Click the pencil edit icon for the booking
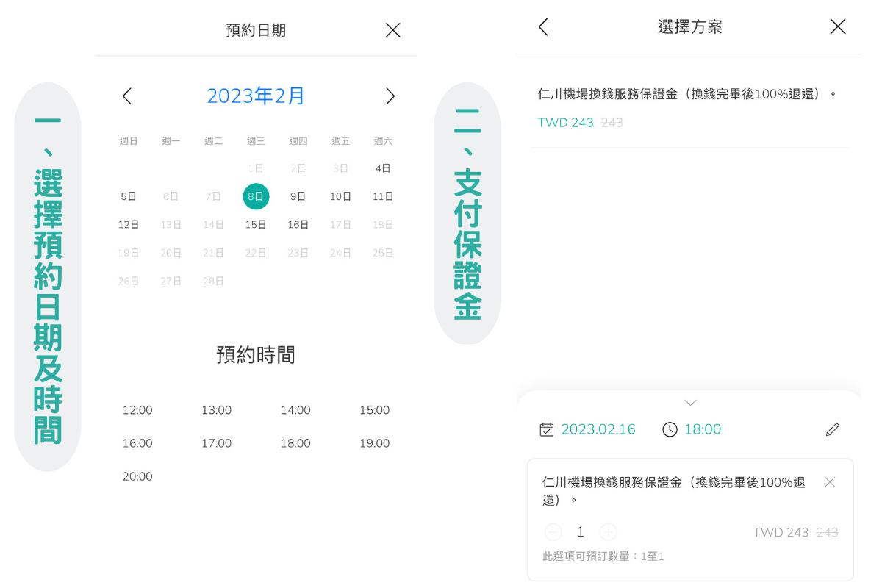This screenshot has height=588, width=882. [x=832, y=429]
